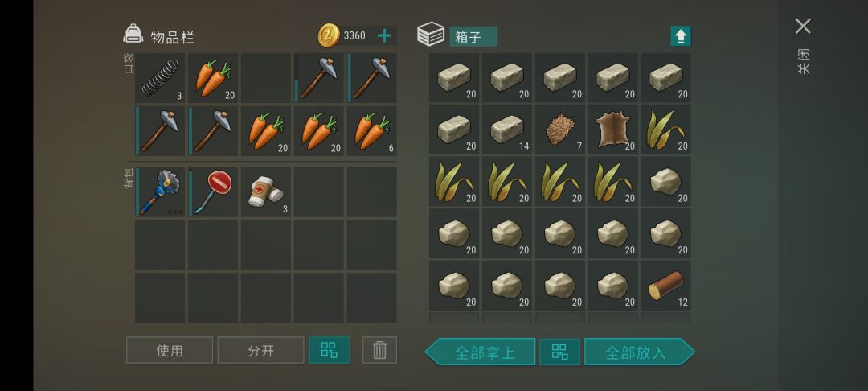Click the inventory sort grid icon
Viewport: 868px width, 391px height.
pyautogui.click(x=329, y=350)
